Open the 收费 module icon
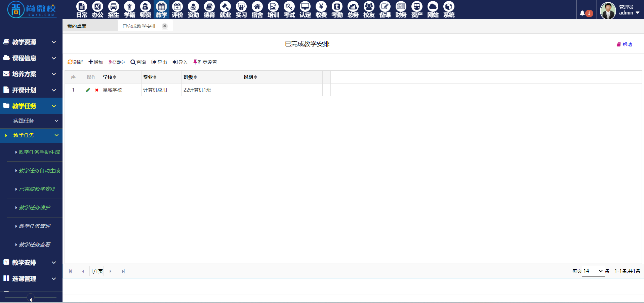This screenshot has height=303, width=644. point(321,9)
